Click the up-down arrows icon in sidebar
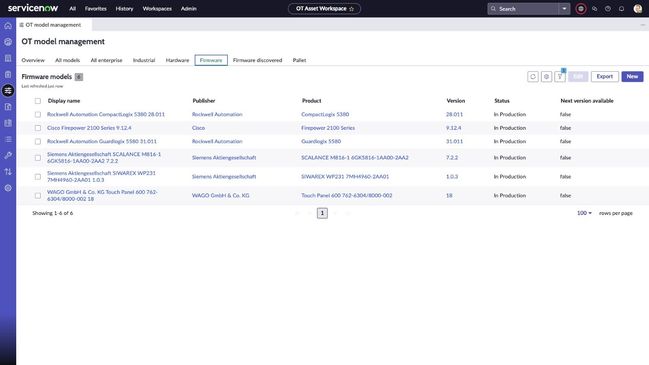Viewport: 649px width, 365px height. coord(8,172)
